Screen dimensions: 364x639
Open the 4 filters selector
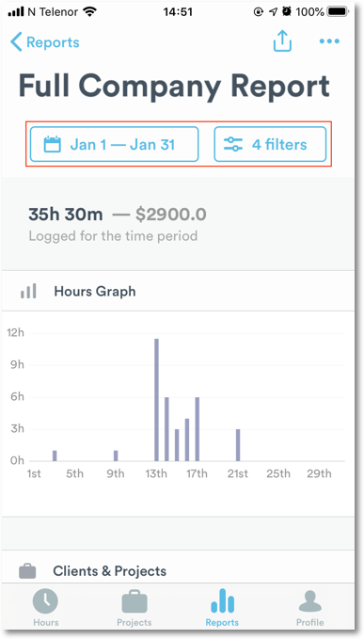pyautogui.click(x=270, y=144)
